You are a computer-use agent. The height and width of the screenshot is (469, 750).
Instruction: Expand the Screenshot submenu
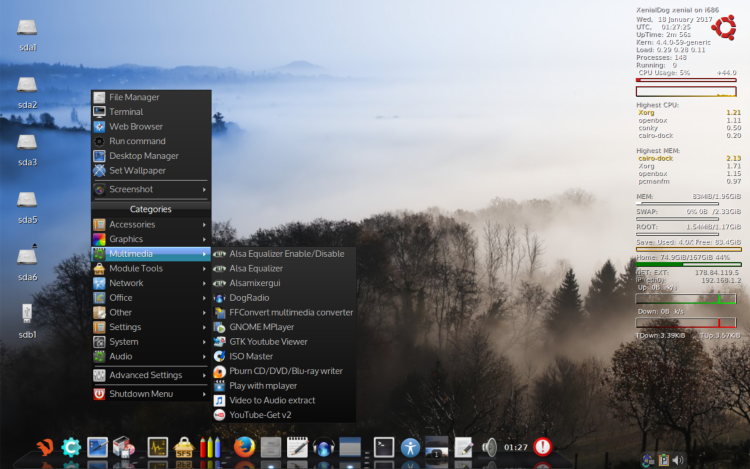(151, 189)
